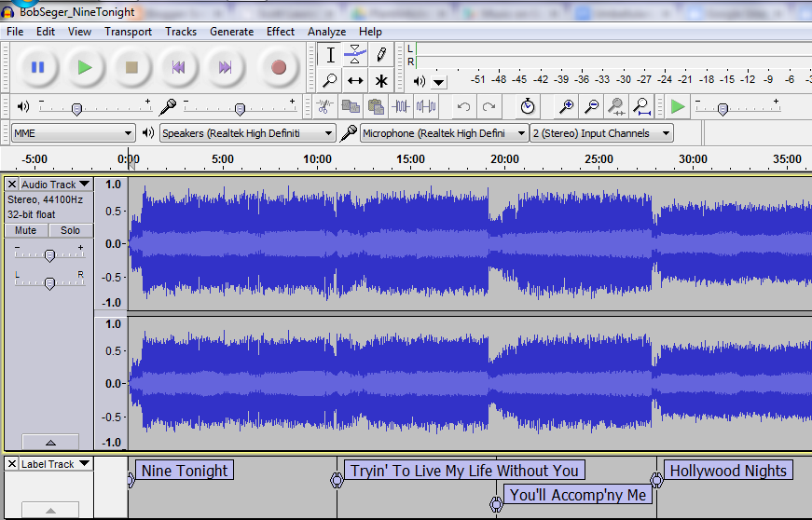Click the Trim audio icon
The width and height of the screenshot is (812, 520).
[x=400, y=107]
